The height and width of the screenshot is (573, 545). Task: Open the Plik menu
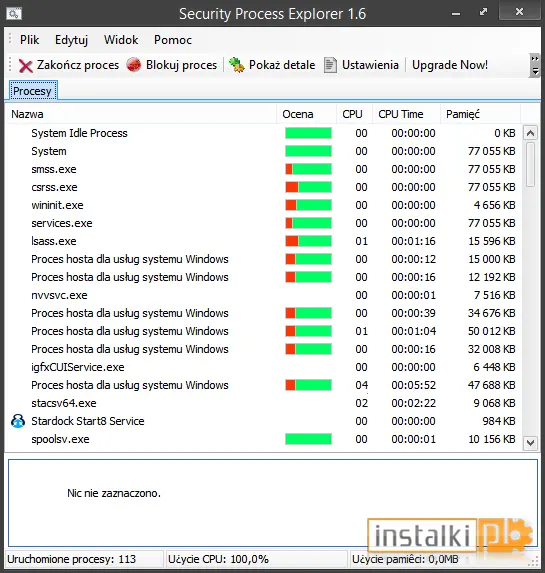click(29, 39)
